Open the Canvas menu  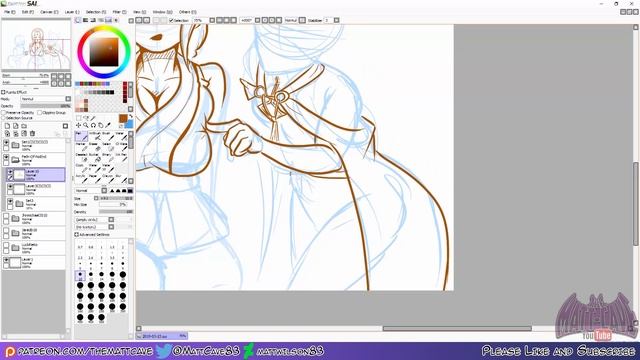(x=49, y=12)
